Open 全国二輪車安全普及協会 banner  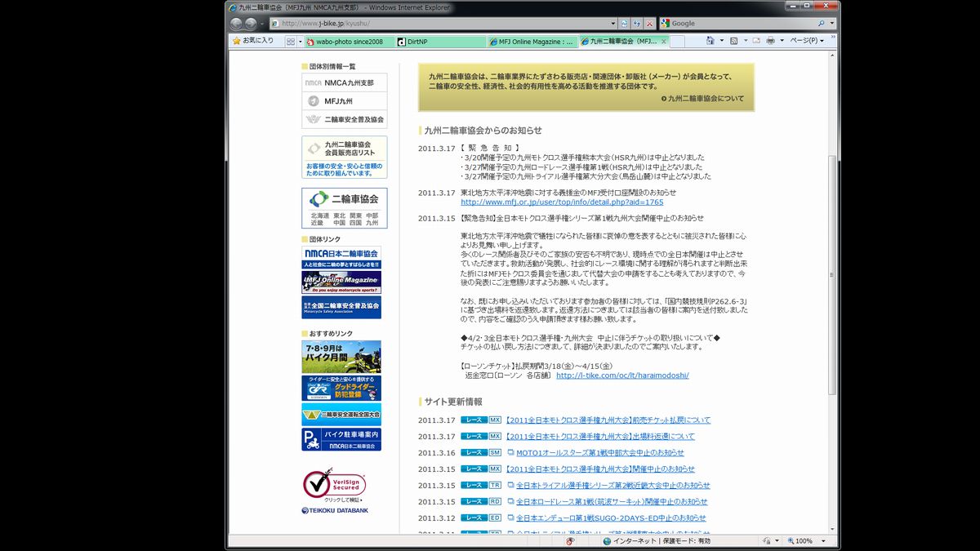[x=341, y=308]
